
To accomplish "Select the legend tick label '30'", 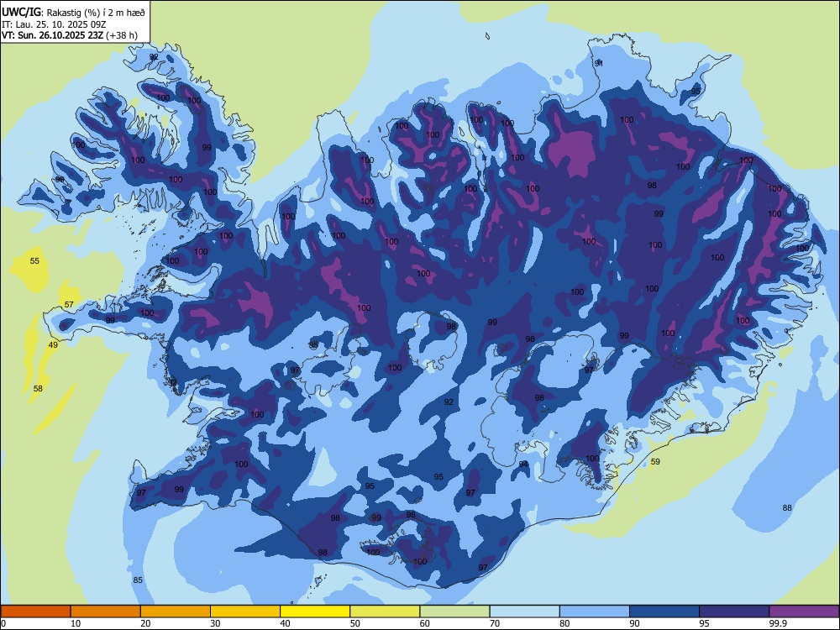I will [215, 623].
